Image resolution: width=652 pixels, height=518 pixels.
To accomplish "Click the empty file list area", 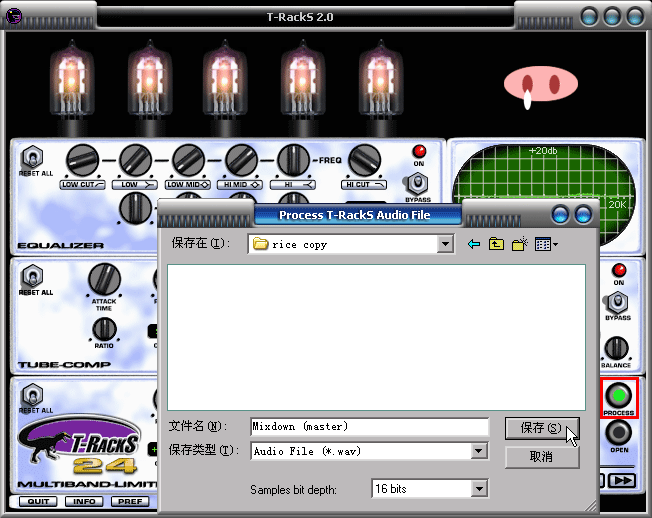I will 376,338.
